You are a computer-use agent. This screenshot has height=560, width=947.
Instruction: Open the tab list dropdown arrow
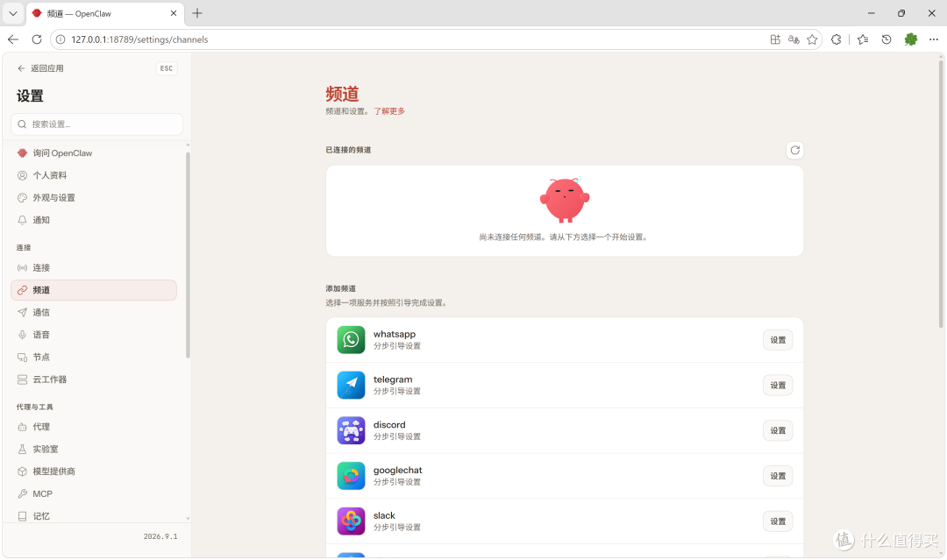[x=12, y=13]
